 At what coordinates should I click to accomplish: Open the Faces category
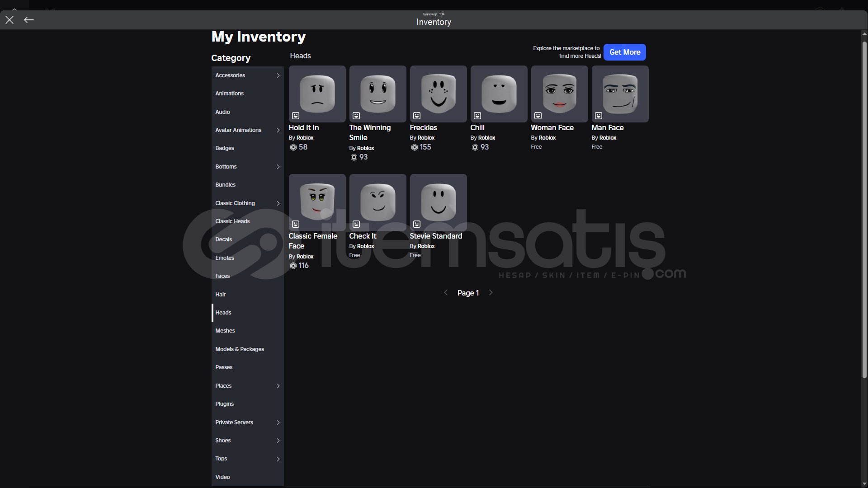coord(248,276)
